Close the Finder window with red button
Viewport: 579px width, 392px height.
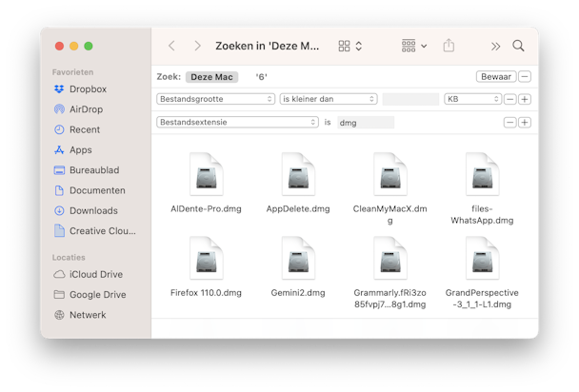[x=59, y=46]
